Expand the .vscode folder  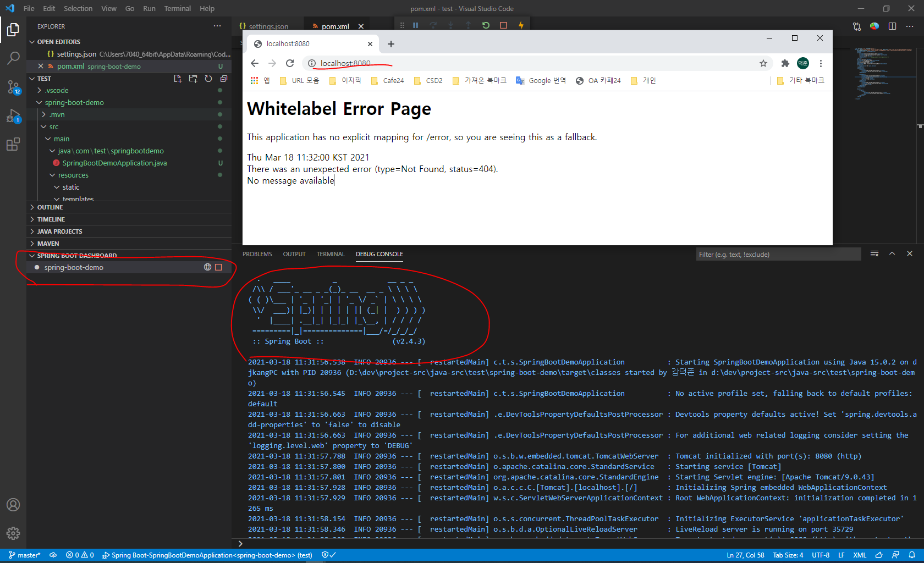[x=57, y=90]
